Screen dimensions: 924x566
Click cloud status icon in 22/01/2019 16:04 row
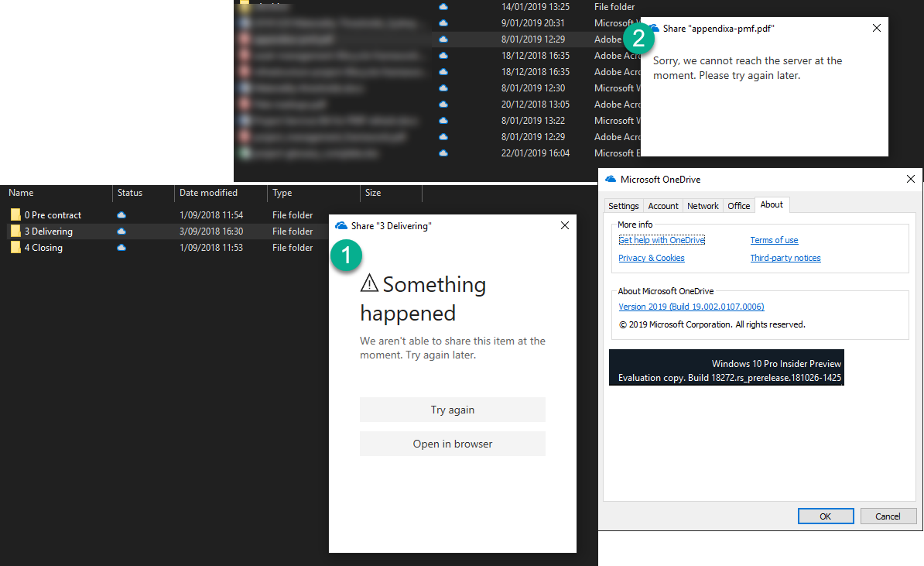(x=443, y=153)
